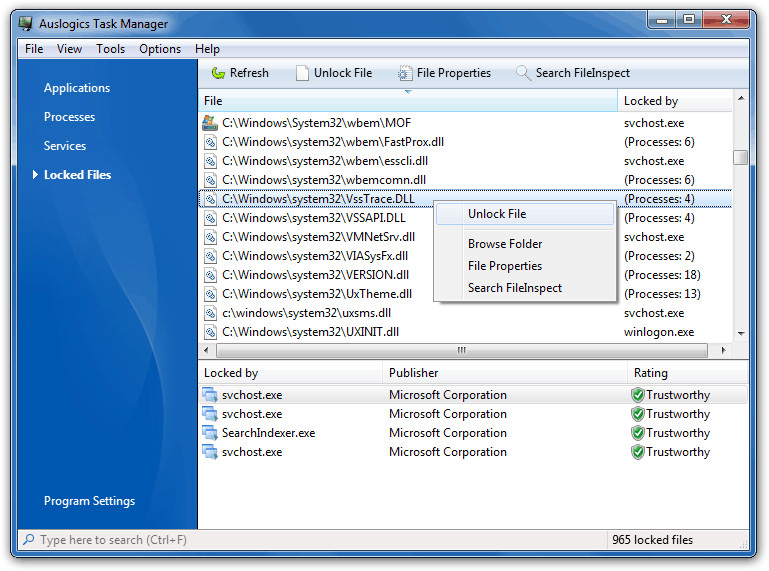Click the VssTrace.DLL file icon
Image resolution: width=769 pixels, height=571 pixels.
point(210,199)
